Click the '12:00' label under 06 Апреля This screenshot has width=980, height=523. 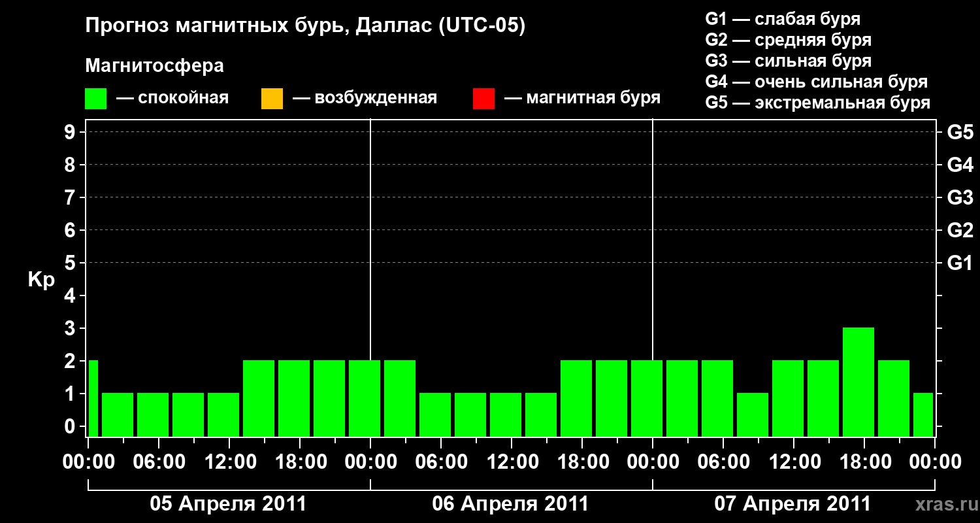[512, 462]
